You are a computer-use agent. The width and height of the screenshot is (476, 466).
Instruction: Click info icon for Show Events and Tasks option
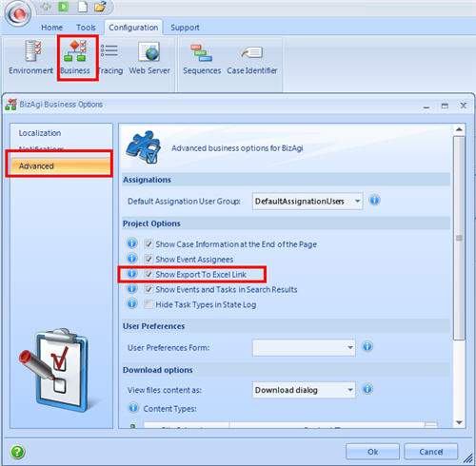coord(132,288)
